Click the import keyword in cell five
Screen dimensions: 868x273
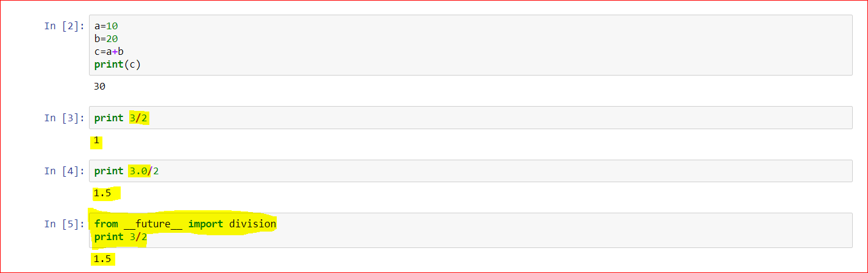coord(206,224)
